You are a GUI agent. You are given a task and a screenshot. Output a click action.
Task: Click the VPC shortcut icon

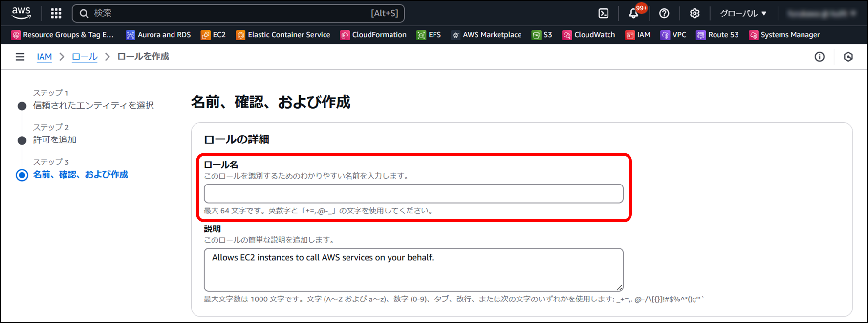tap(665, 35)
